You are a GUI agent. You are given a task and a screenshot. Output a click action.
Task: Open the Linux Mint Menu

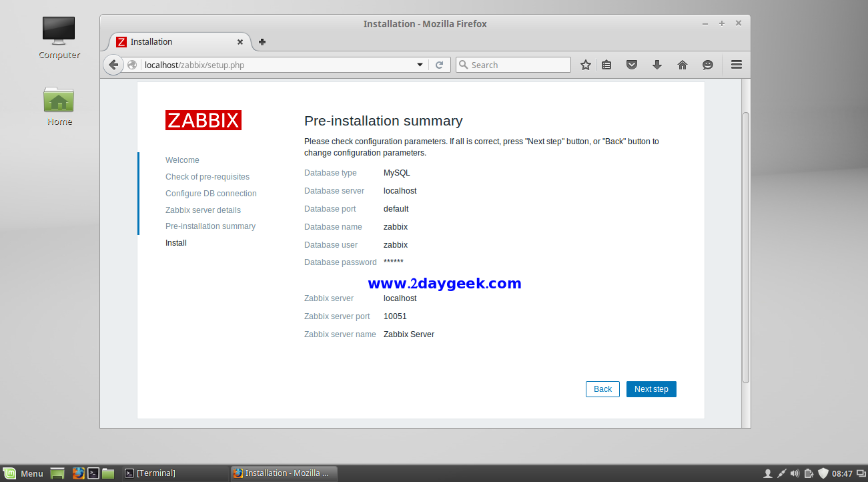pyautogui.click(x=23, y=473)
